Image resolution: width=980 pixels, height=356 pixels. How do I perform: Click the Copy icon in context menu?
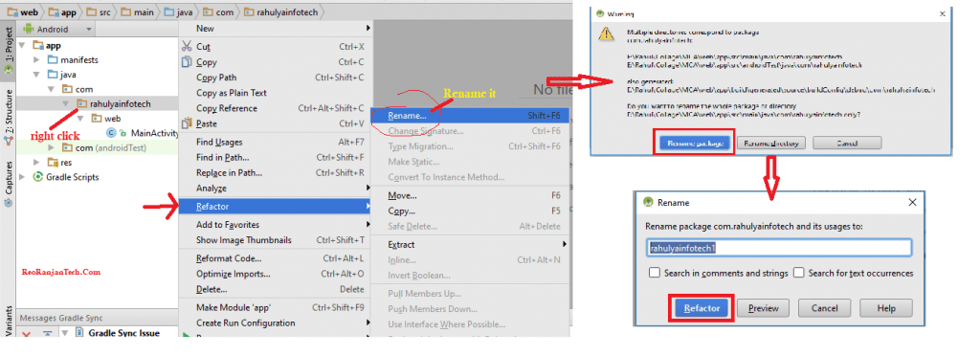coord(187,62)
